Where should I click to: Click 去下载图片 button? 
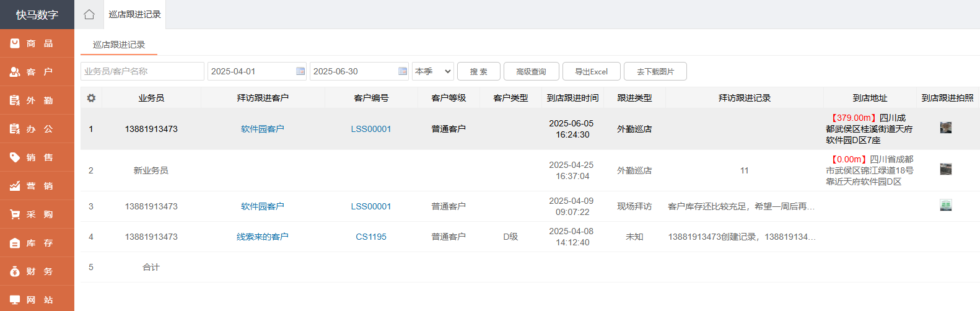pos(655,71)
